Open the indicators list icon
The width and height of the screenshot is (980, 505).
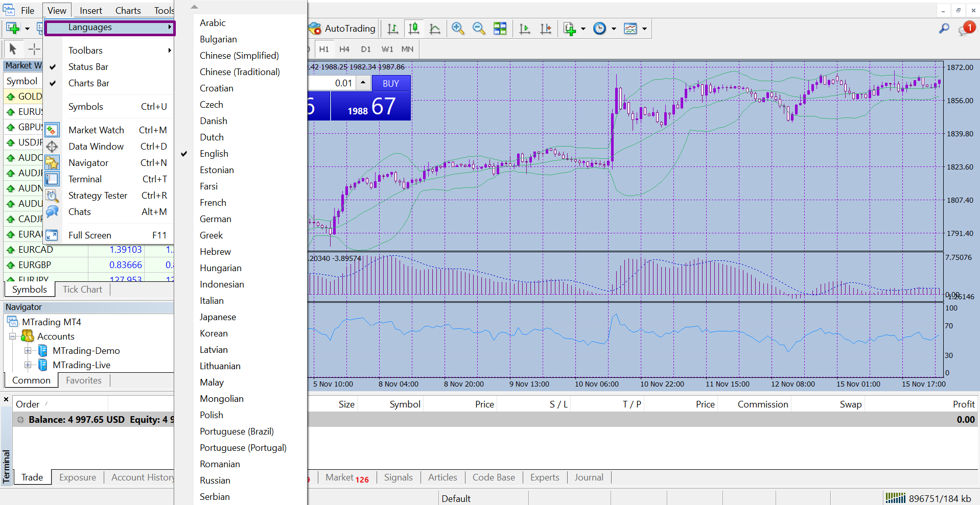tap(570, 29)
